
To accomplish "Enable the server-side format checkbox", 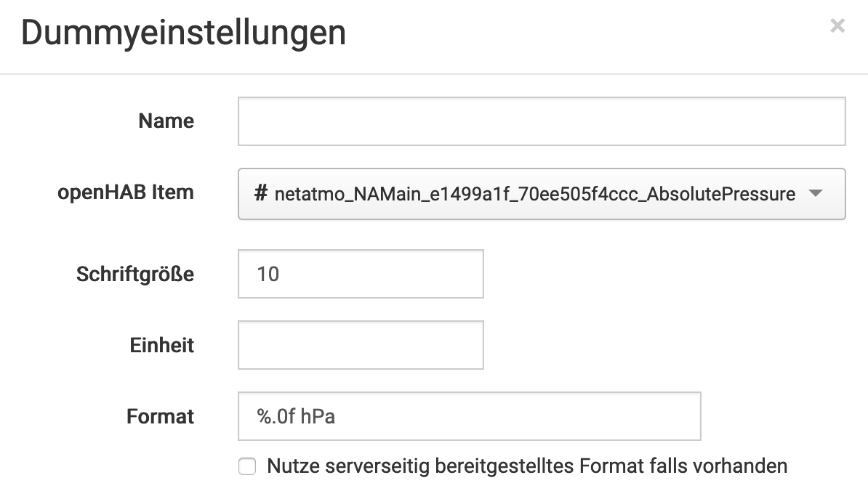I will (248, 466).
